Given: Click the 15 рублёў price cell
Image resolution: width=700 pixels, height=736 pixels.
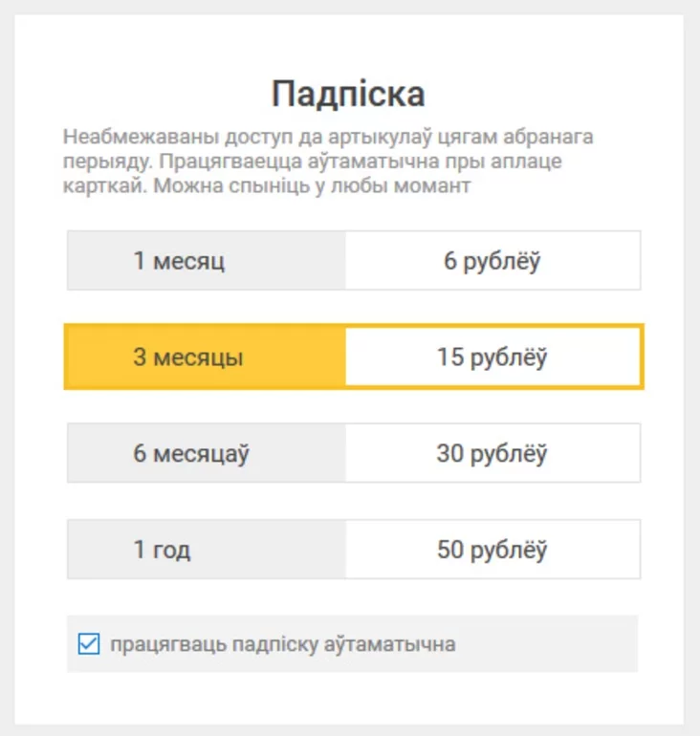Looking at the screenshot, I should pos(492,357).
